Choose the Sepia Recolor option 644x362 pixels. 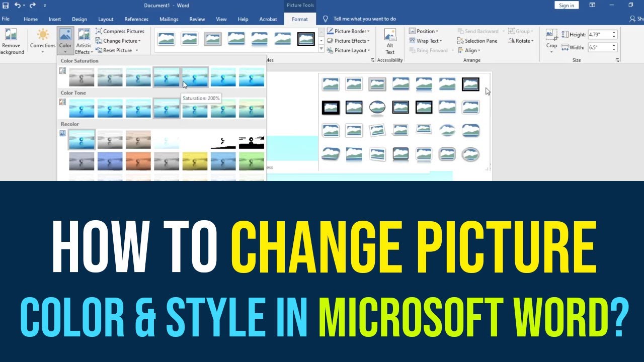138,140
